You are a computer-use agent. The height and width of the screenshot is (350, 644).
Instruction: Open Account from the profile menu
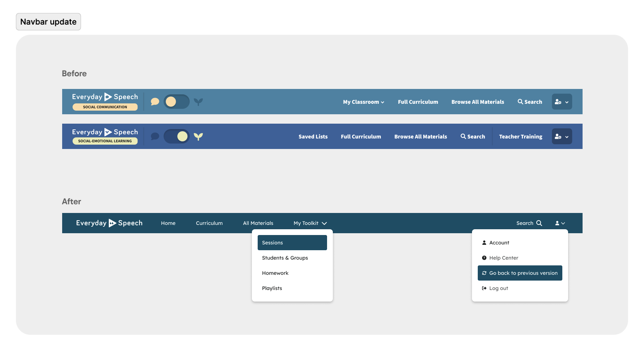[520, 243]
